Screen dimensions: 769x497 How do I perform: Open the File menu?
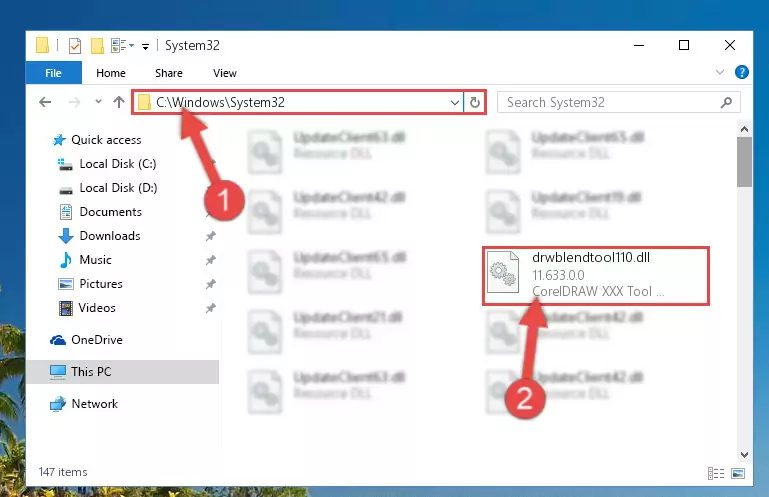click(53, 73)
